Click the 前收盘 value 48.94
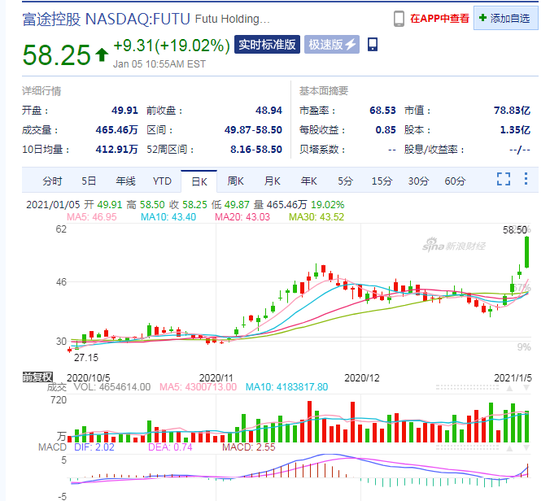 point(269,111)
